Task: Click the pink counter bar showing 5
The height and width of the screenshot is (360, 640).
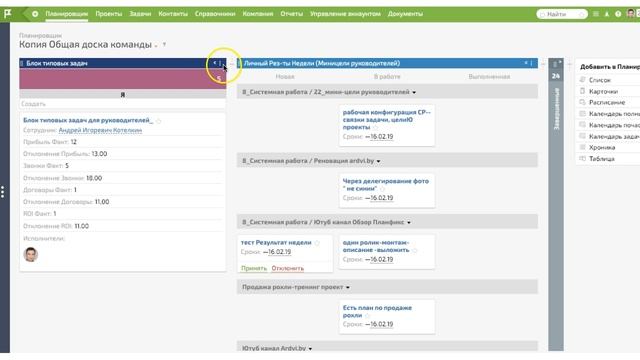Action: (122, 79)
